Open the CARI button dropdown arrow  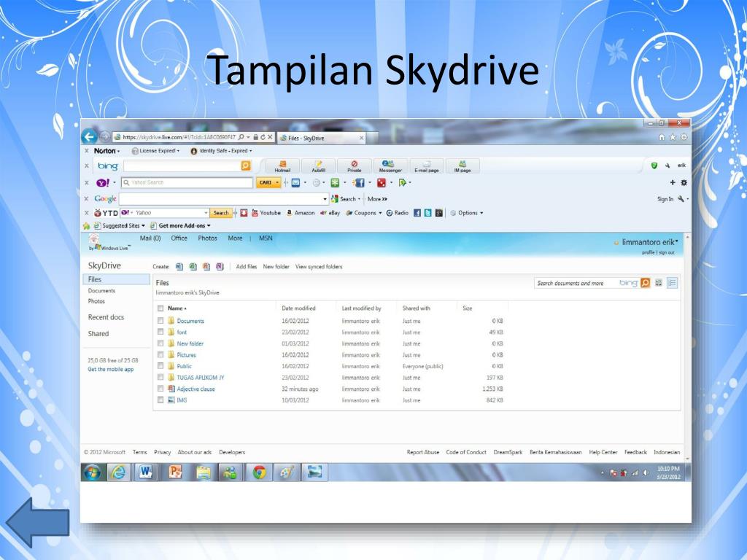277,182
